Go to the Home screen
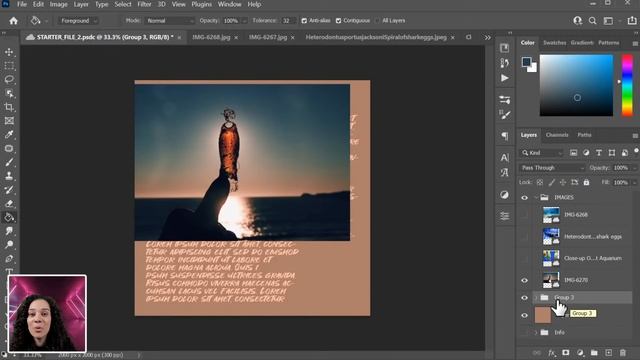The width and height of the screenshot is (640, 360). coord(13,20)
